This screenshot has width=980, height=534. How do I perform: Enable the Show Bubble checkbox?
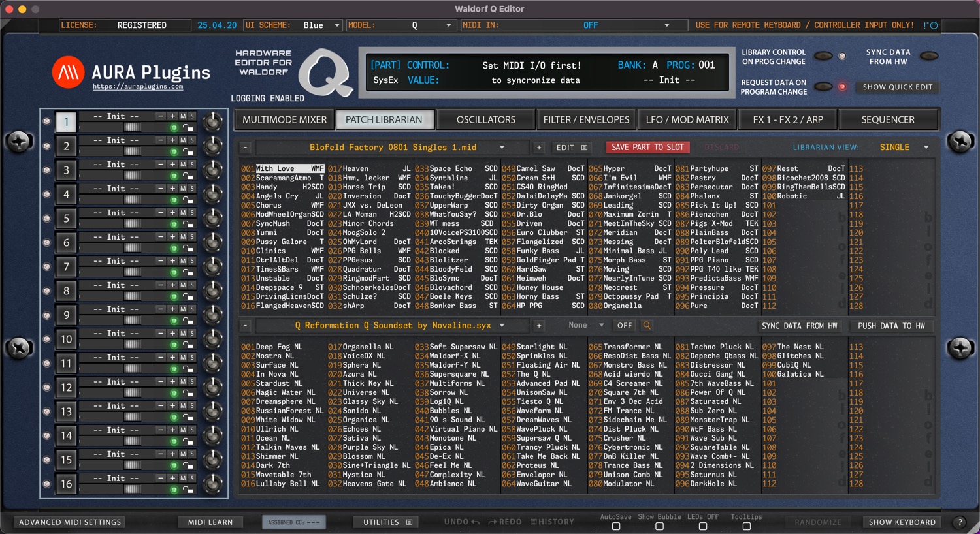point(659,526)
